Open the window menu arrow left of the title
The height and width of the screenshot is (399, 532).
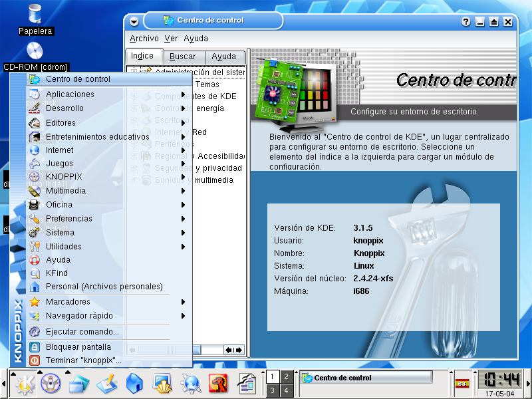[x=134, y=22]
